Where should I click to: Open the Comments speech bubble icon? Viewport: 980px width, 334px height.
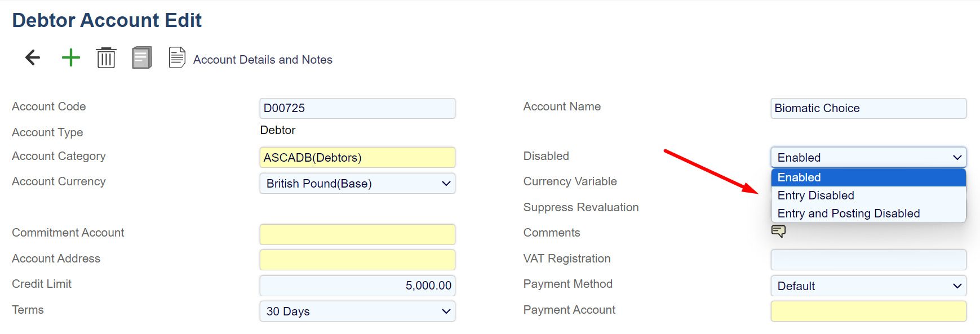778,231
